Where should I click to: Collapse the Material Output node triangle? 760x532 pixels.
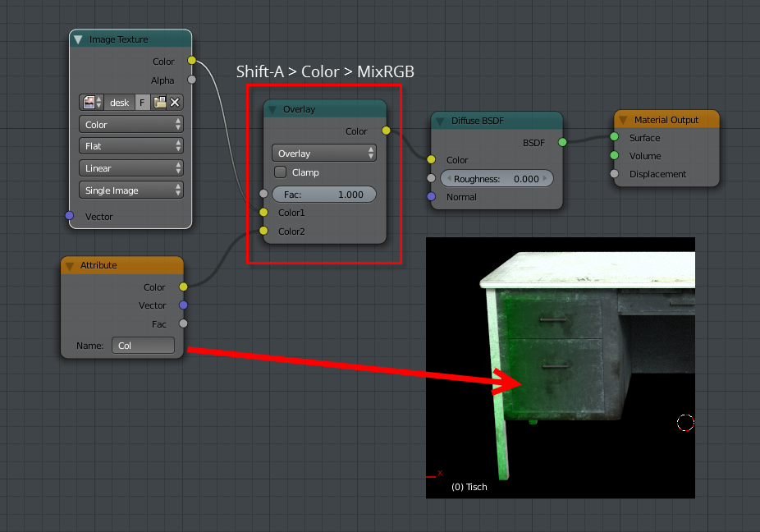(x=623, y=120)
